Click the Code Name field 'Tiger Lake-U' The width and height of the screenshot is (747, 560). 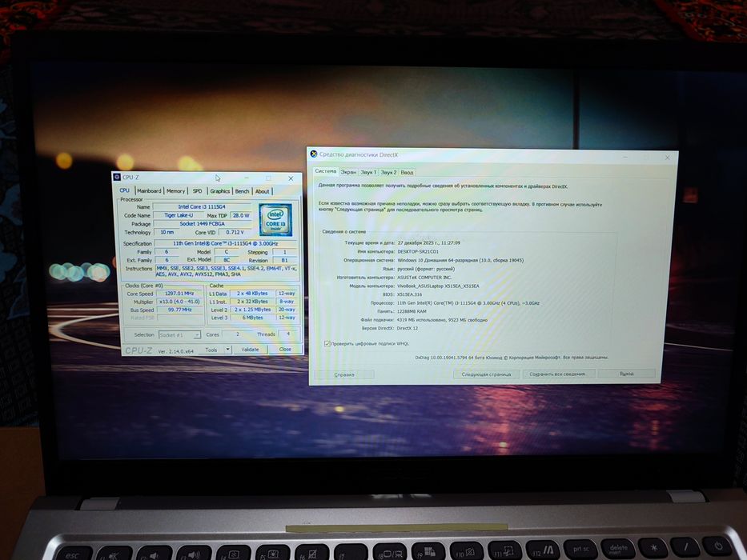179,215
